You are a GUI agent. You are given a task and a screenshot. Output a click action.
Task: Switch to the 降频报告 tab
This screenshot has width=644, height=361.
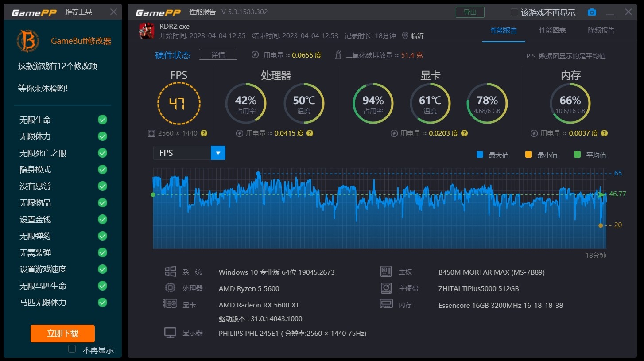pos(601,31)
